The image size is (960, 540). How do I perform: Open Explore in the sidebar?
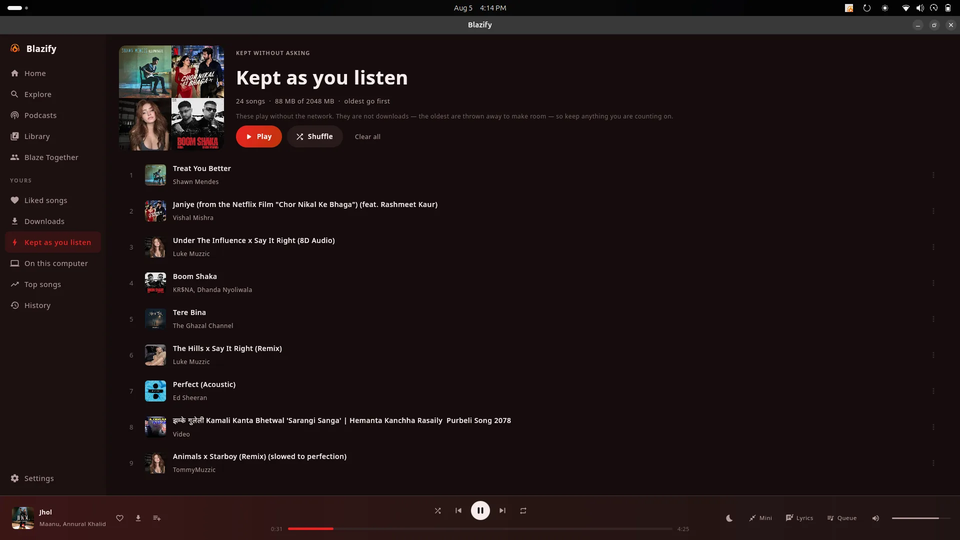coord(53,94)
